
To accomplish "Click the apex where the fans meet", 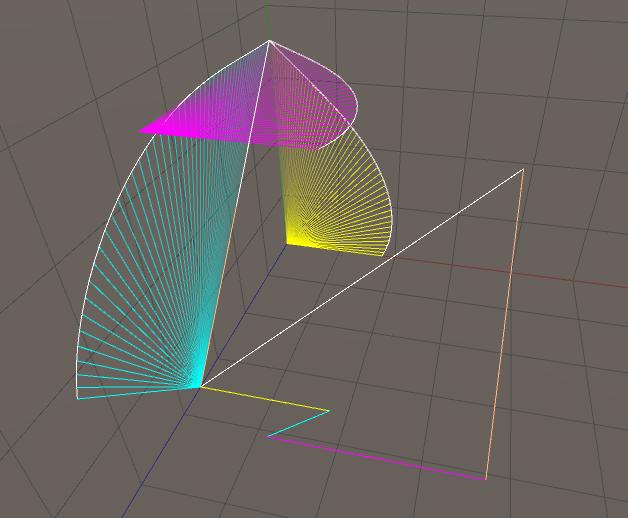I will pyautogui.click(x=269, y=41).
